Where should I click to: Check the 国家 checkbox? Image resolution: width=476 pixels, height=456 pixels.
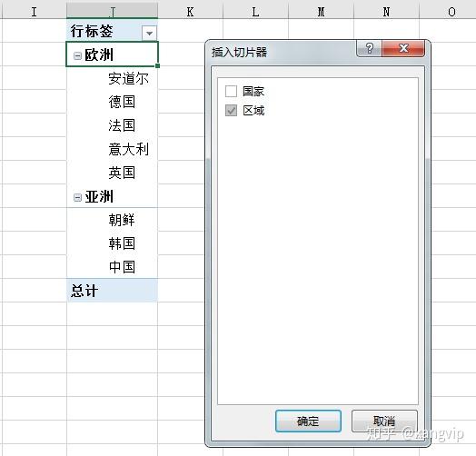(231, 91)
